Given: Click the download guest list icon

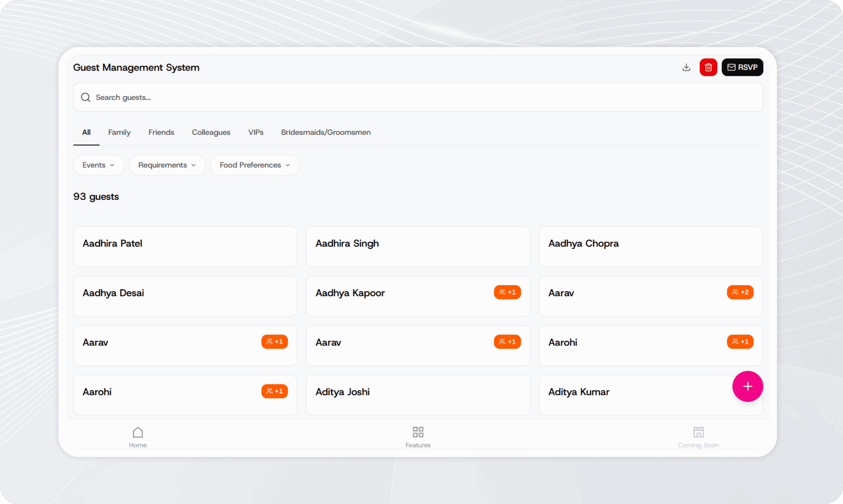Looking at the screenshot, I should [686, 67].
